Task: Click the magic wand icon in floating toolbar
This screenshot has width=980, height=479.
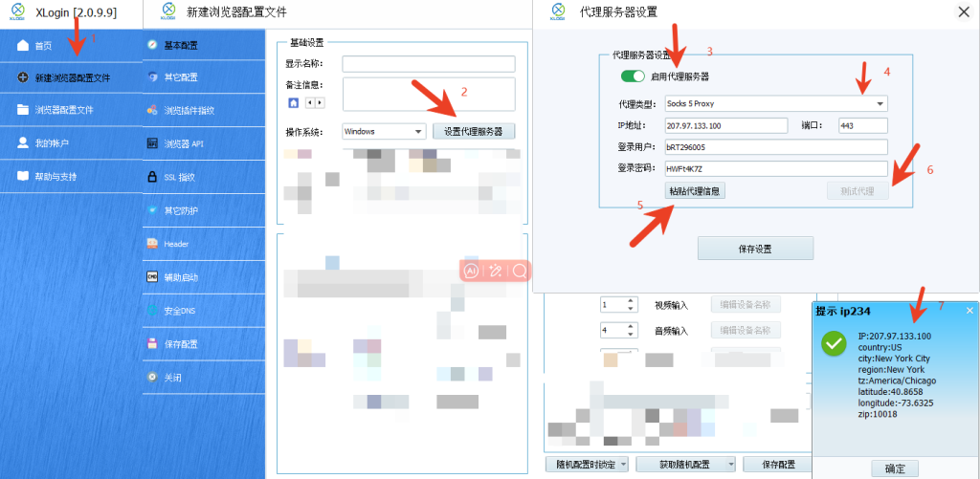Action: point(497,271)
